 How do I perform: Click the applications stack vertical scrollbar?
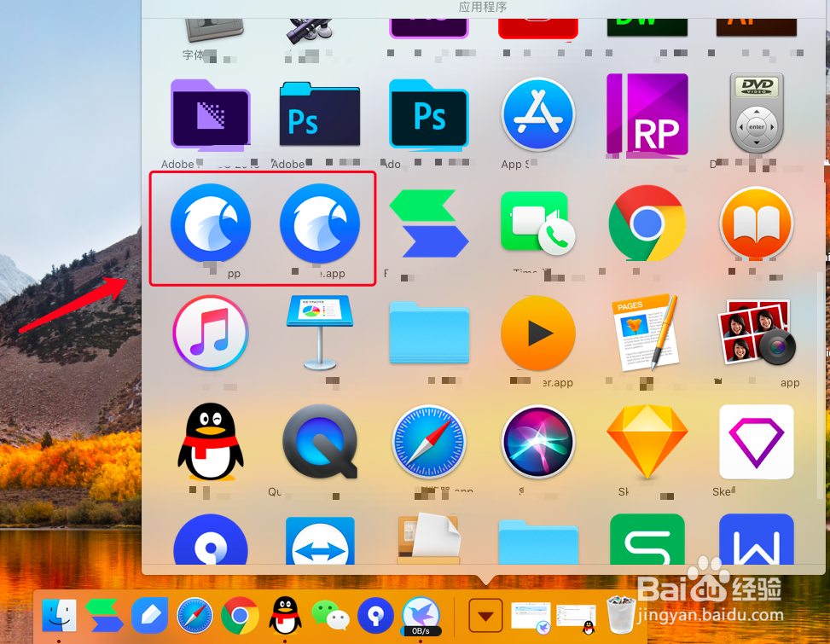(x=821, y=386)
